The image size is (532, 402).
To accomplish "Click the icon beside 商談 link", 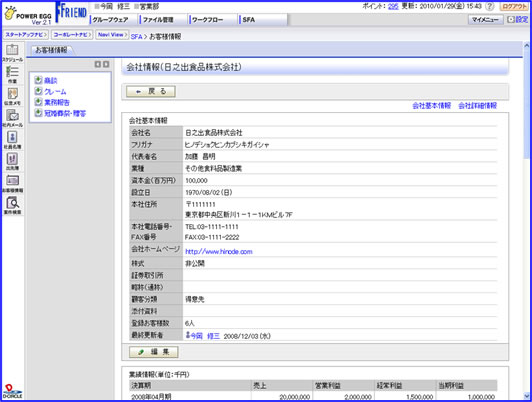I will [x=38, y=80].
